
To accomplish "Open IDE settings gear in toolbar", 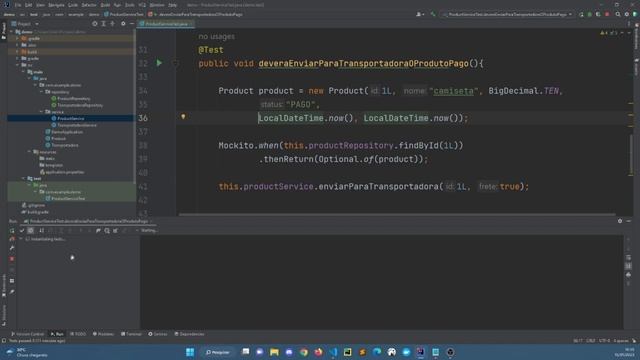I will tap(627, 14).
